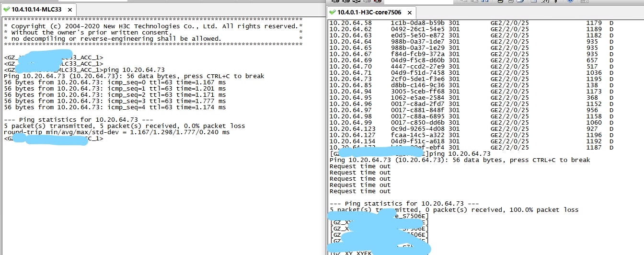Screen dimensions: 644x255
Task: Click ARP entry IP 10.20.64.94
Action: point(351,92)
